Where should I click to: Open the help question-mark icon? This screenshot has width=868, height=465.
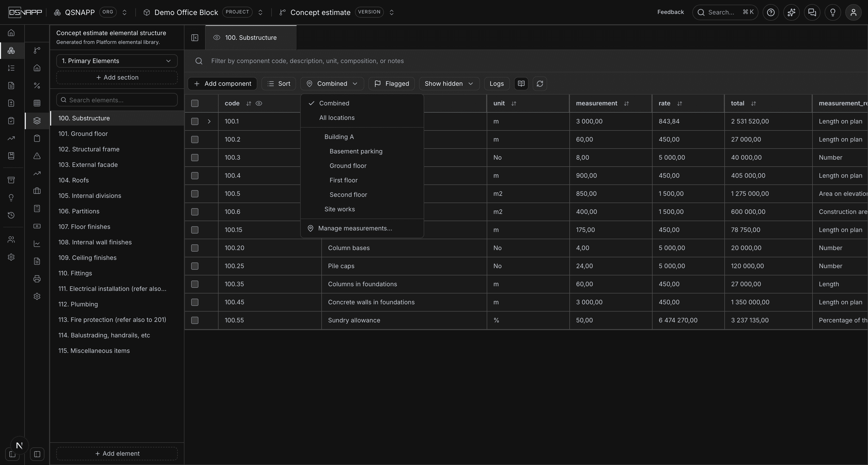coord(771,12)
